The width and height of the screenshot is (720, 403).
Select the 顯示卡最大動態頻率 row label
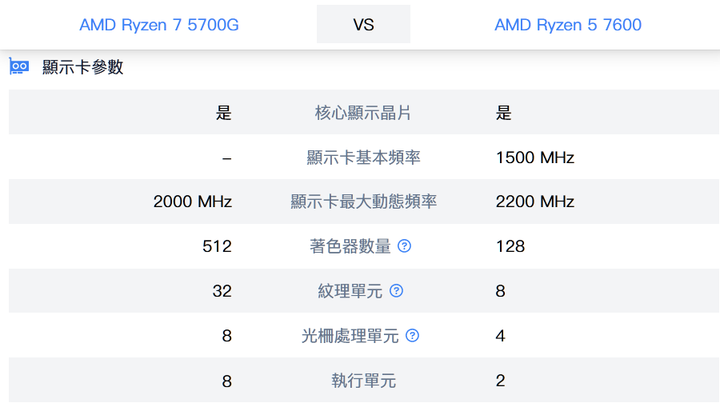[363, 202]
